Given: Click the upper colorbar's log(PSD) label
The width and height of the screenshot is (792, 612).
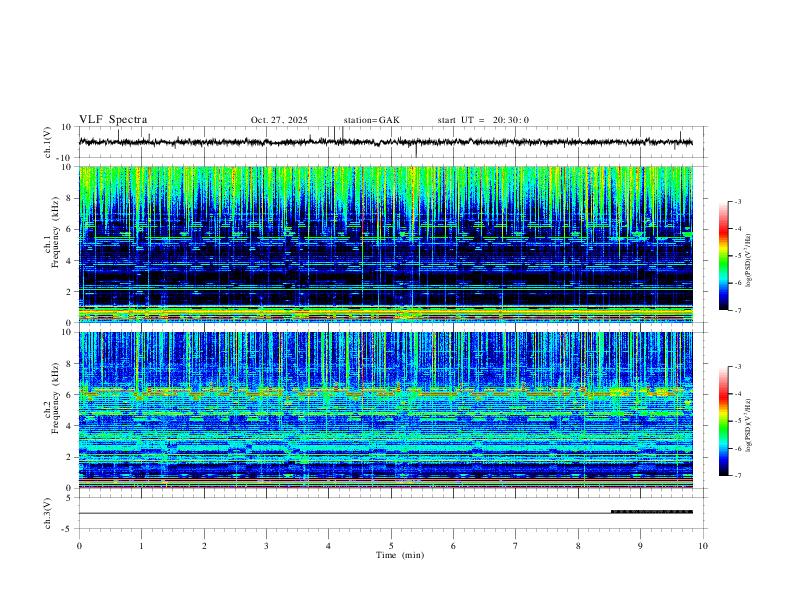Looking at the screenshot, I should click(749, 260).
